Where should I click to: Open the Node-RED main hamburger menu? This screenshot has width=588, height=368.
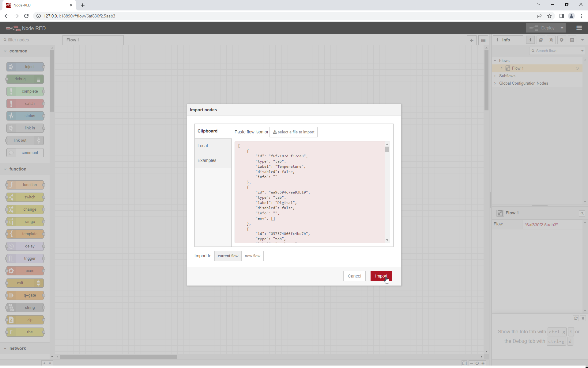pos(579,28)
